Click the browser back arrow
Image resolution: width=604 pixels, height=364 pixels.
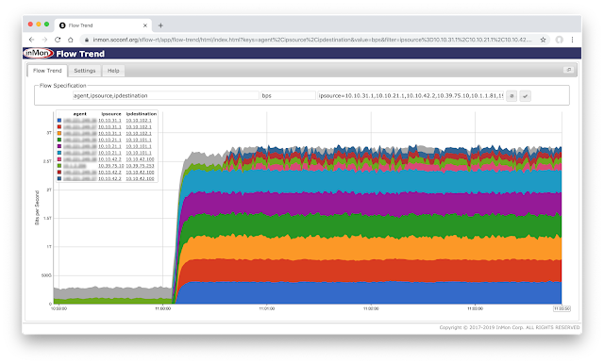[x=31, y=40]
